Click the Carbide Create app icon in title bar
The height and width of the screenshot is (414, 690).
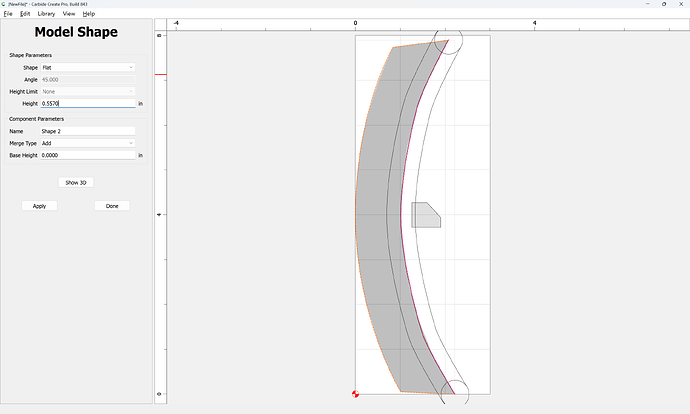click(x=4, y=4)
